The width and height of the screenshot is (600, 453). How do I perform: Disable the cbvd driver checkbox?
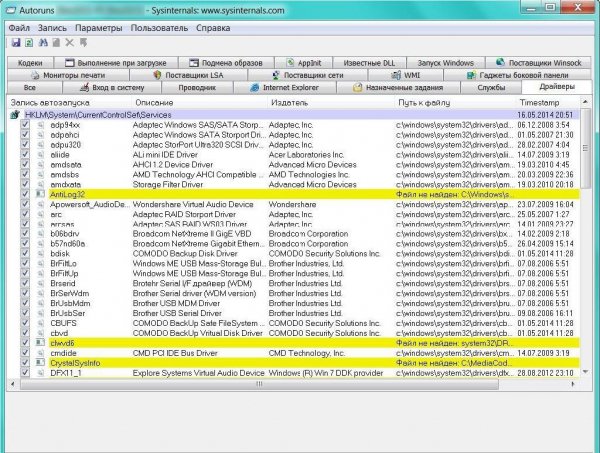(x=25, y=333)
